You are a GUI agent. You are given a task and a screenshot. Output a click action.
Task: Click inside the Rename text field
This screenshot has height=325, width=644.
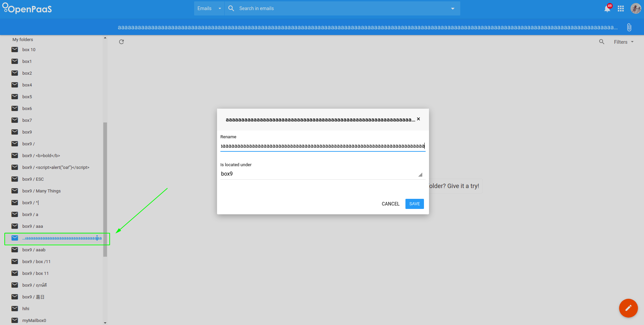[x=322, y=146]
